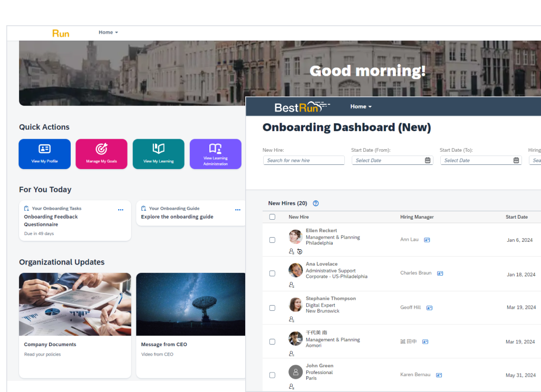Viewport: 541px width, 392px height.
Task: Open Charles Braun's contact card icon
Action: click(440, 273)
